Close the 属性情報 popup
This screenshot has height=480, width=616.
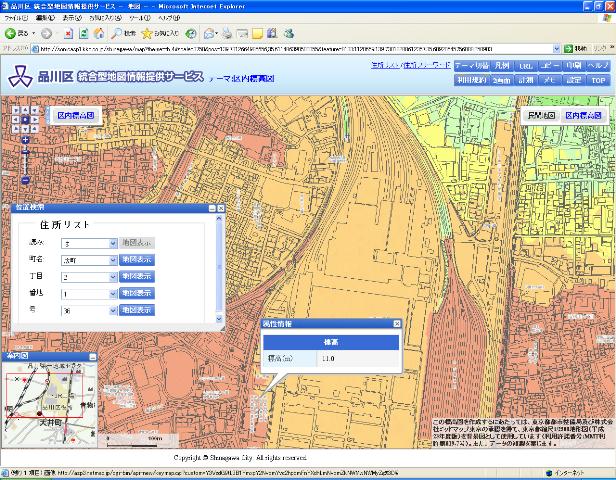(396, 325)
